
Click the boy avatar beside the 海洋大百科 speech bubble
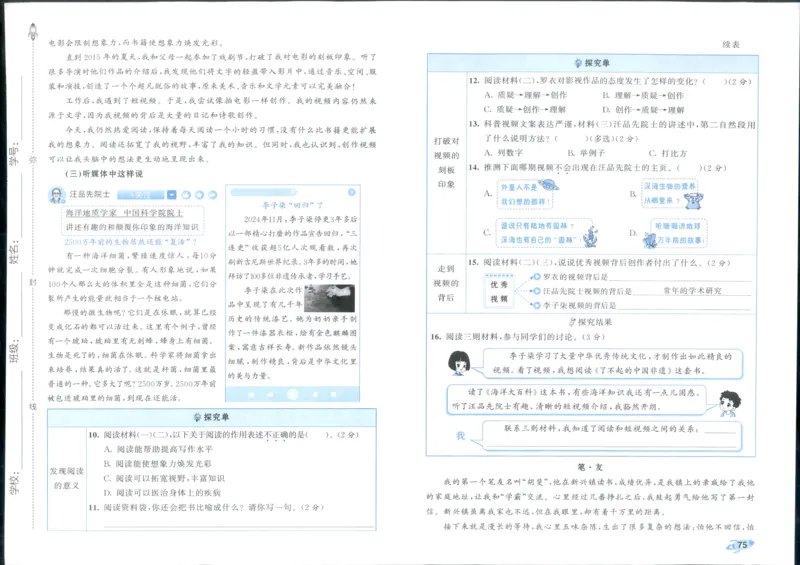[x=729, y=403]
